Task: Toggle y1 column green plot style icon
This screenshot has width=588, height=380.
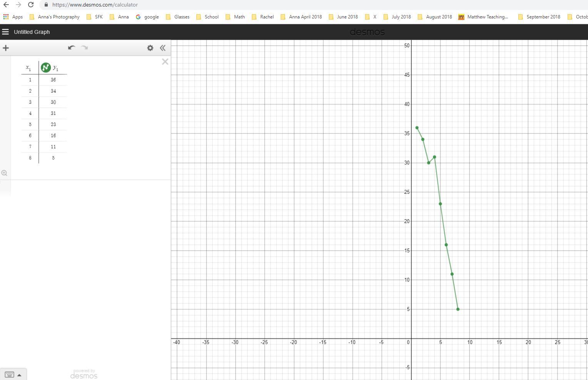Action: click(46, 68)
